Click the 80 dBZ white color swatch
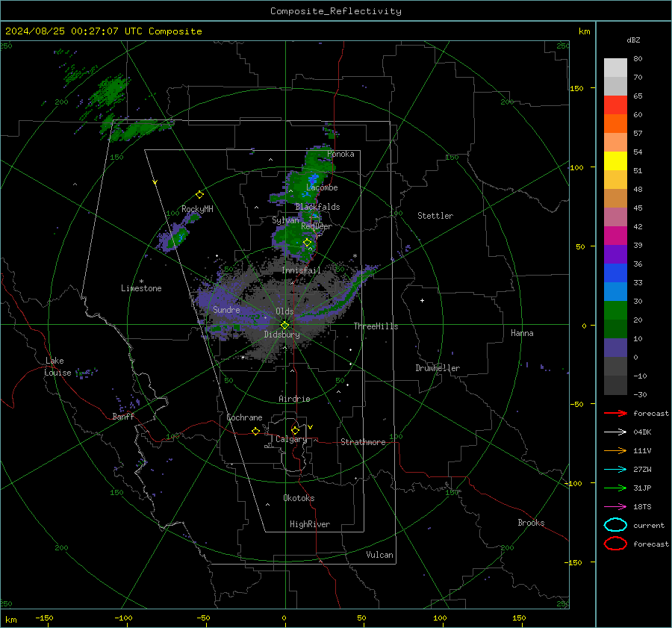672x628 pixels. click(615, 67)
